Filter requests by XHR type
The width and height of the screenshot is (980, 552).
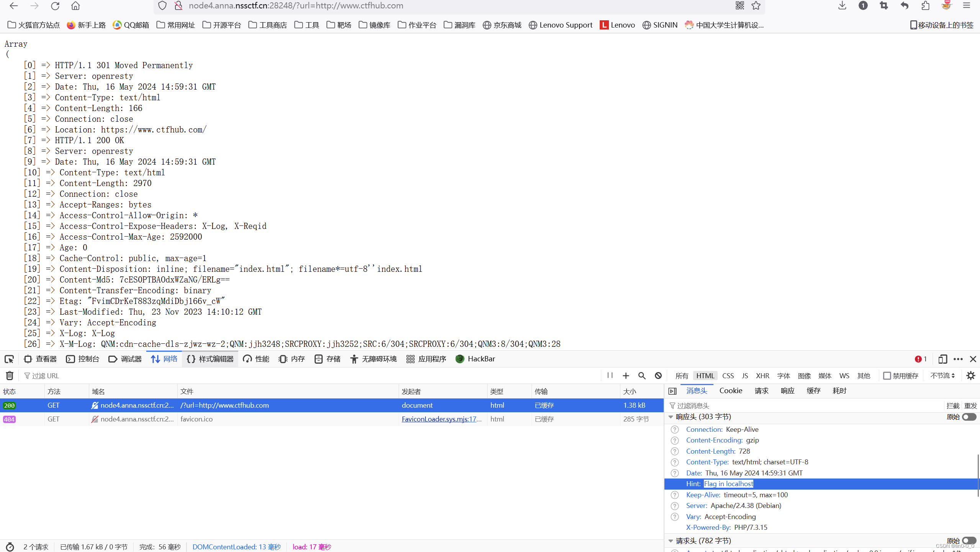pos(762,376)
